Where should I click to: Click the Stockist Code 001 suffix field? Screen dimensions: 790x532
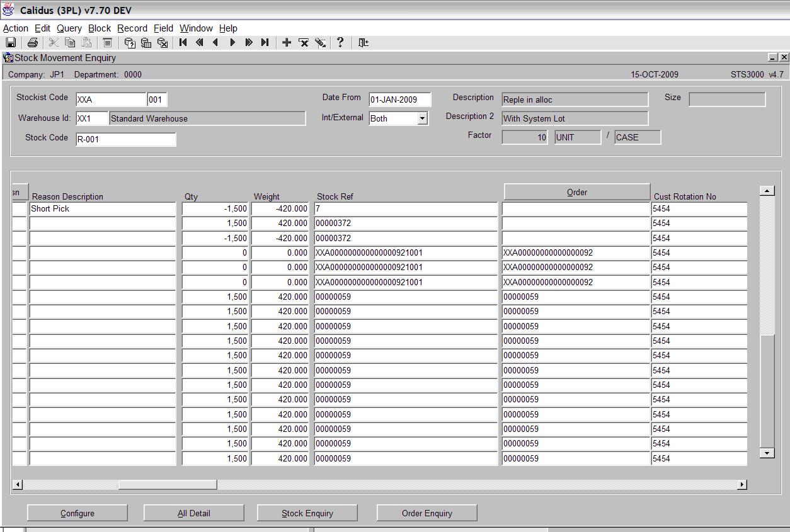point(157,99)
